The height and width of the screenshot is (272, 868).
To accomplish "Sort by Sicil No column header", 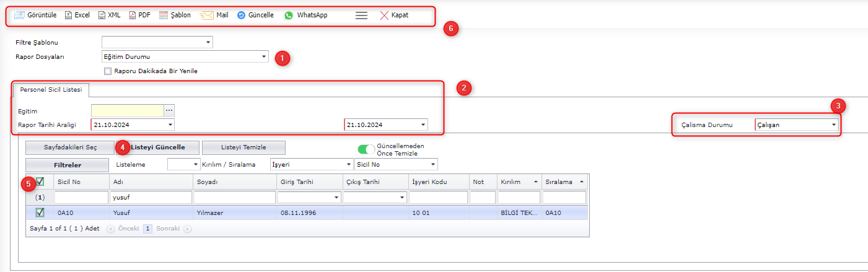I will click(x=81, y=182).
